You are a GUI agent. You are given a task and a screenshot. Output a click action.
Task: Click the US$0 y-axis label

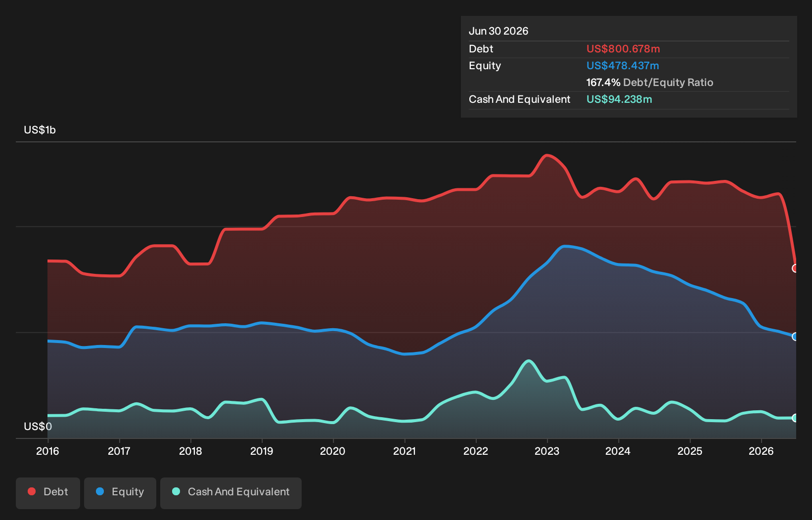coord(38,427)
